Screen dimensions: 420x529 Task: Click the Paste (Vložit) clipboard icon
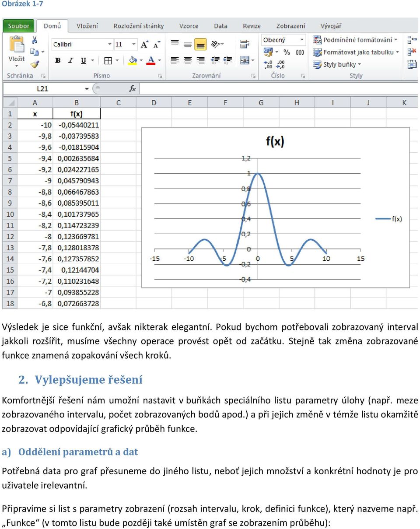(17, 44)
